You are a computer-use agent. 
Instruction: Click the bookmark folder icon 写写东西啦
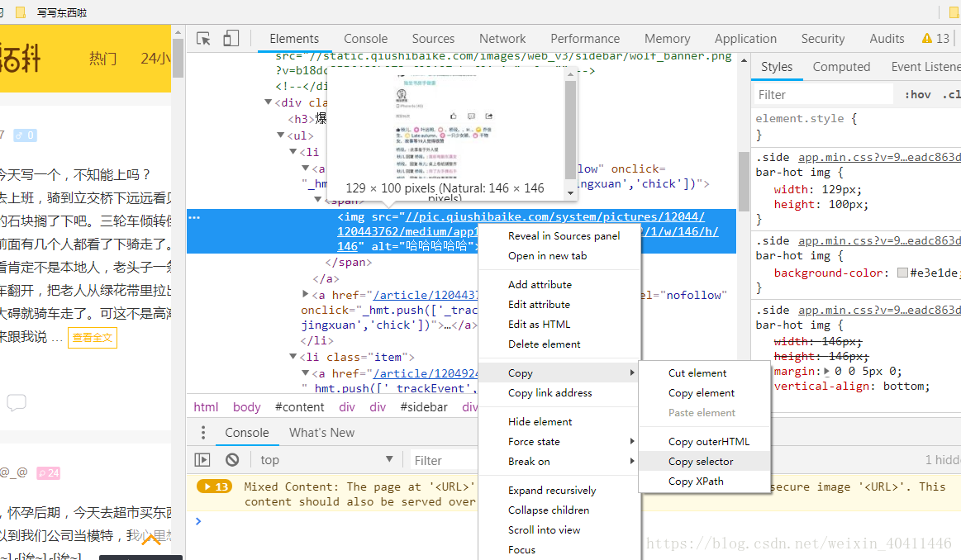[21, 12]
